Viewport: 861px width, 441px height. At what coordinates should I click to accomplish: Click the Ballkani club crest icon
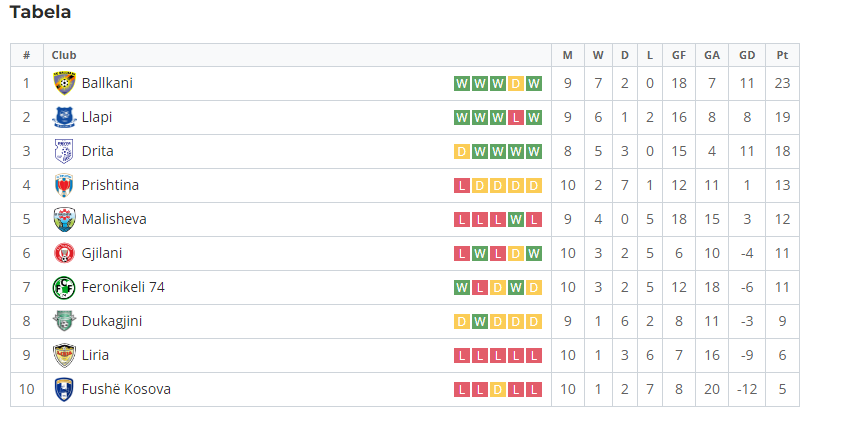click(64, 83)
